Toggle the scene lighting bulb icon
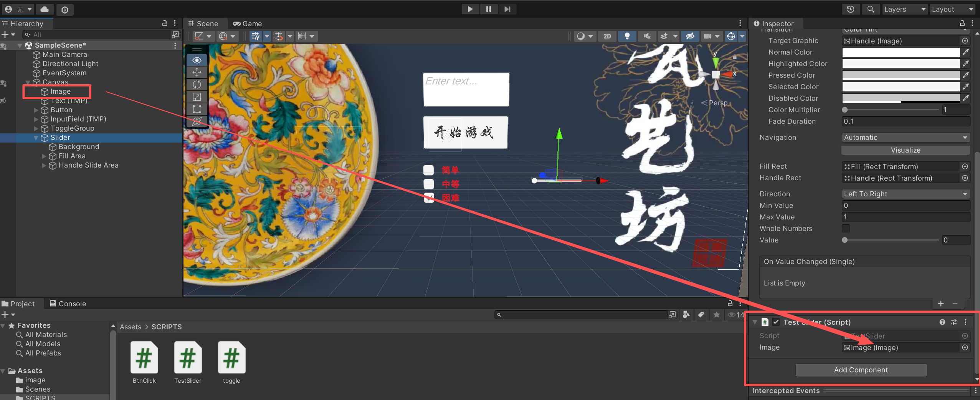980x400 pixels. click(627, 36)
